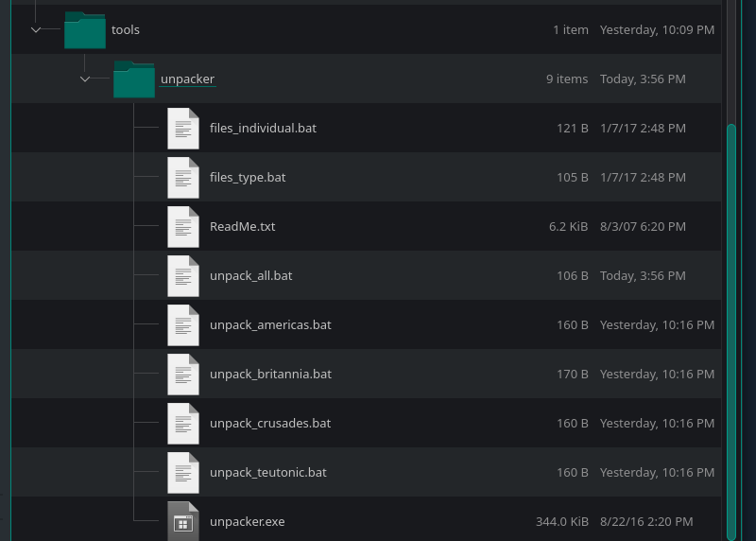Select the unpack_all.bat file icon

pyautogui.click(x=183, y=276)
